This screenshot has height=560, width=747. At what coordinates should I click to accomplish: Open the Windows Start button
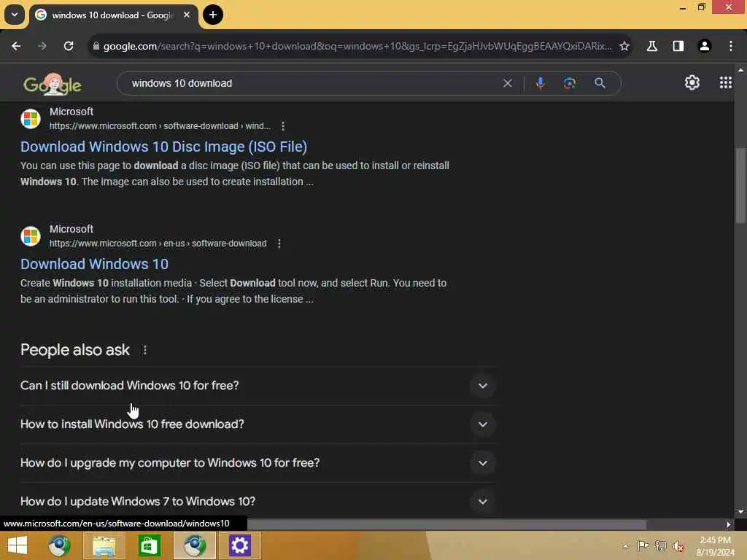tap(18, 545)
